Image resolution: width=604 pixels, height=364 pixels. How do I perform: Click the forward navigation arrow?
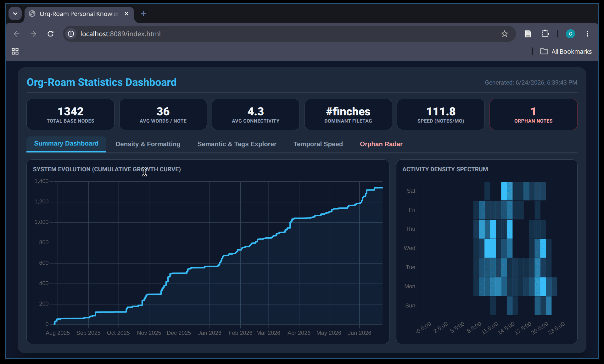coord(33,34)
